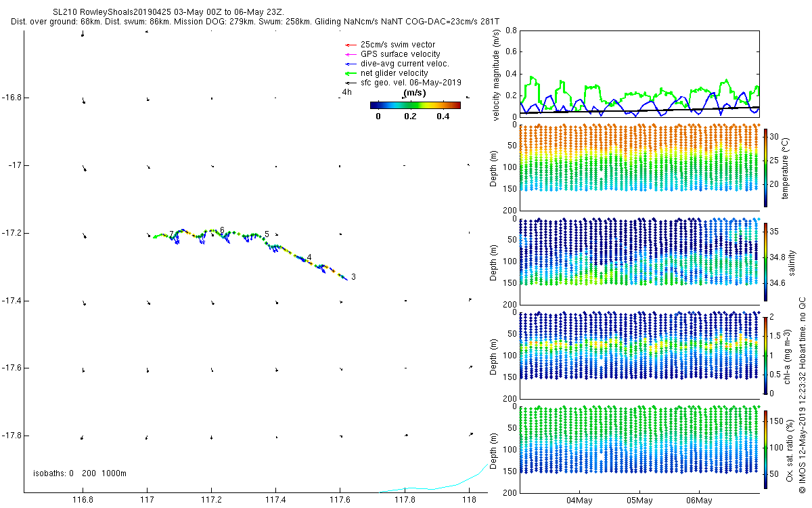Select day marker 7 on glider track
This screenshot has height=508, width=812.
coord(172,234)
